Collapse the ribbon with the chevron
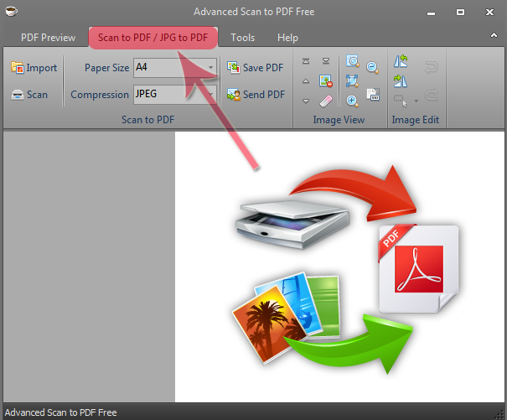 tap(494, 35)
